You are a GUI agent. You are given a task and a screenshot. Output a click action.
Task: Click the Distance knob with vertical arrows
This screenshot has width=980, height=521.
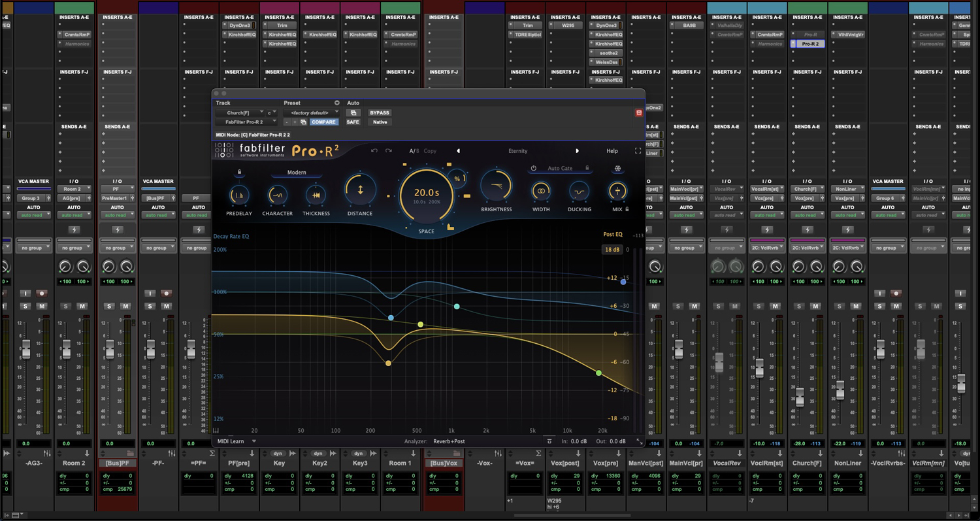click(x=359, y=190)
